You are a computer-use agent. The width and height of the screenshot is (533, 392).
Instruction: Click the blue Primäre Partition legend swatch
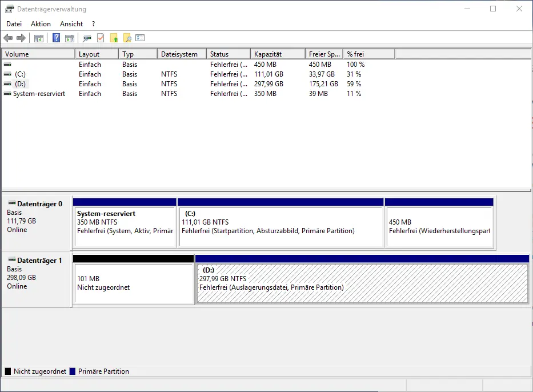(73, 371)
